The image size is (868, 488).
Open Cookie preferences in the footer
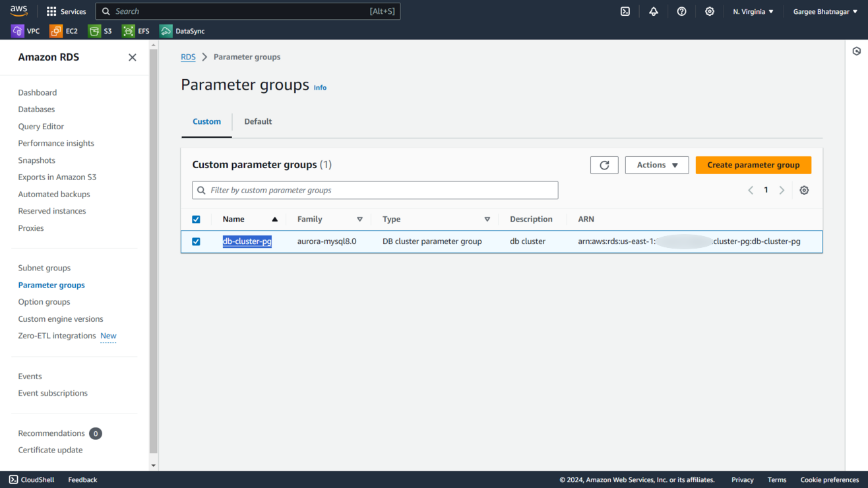point(830,479)
